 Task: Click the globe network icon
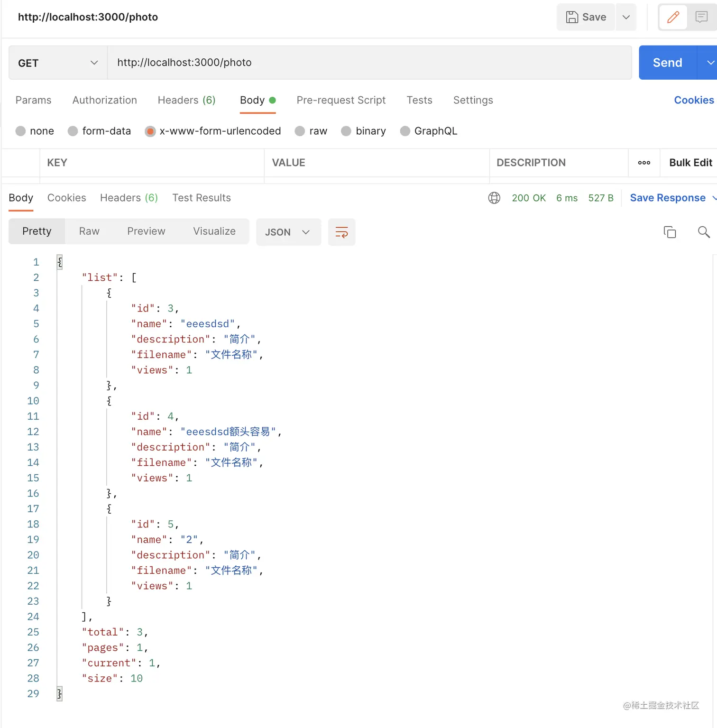coord(494,198)
